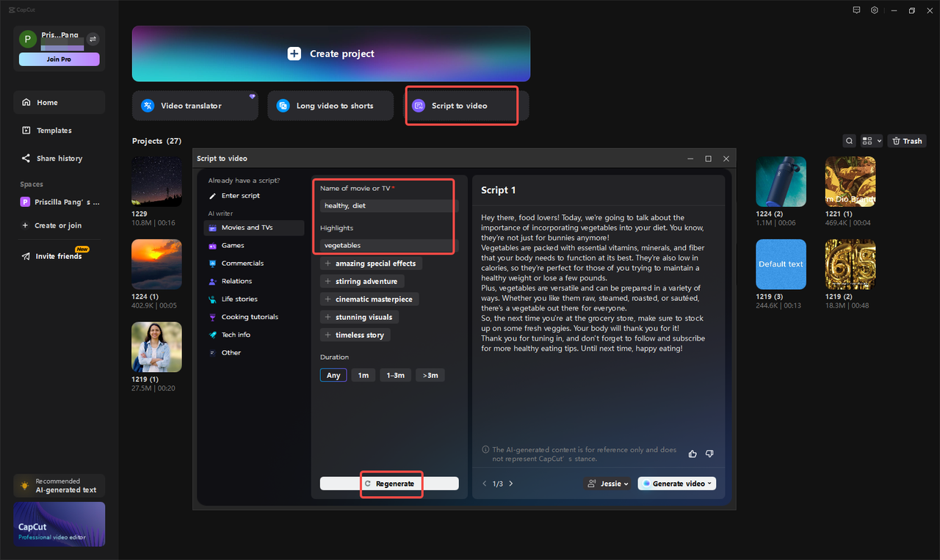Select >3m duration option
The height and width of the screenshot is (560, 940).
tap(430, 375)
